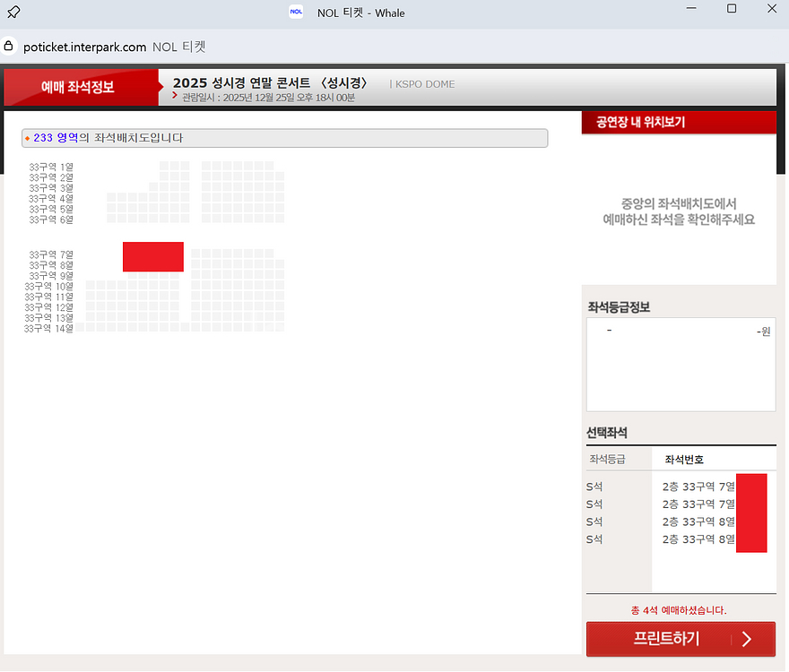The image size is (789, 672).
Task: Click the highlighted red seat block on the seating map
Action: pyautogui.click(x=152, y=256)
